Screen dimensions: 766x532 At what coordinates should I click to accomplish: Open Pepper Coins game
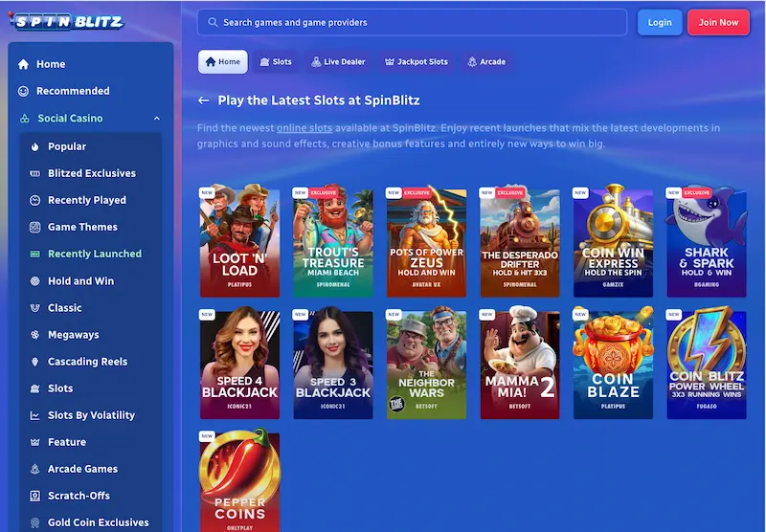240,480
